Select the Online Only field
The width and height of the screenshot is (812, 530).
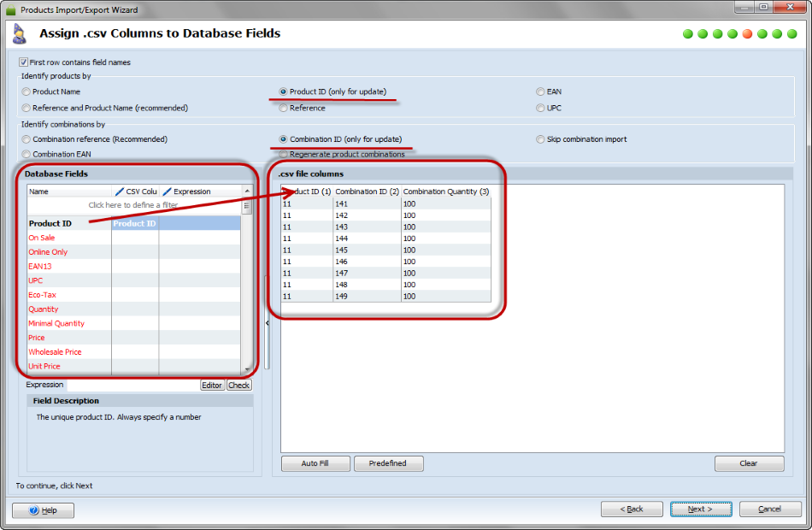tap(133, 252)
